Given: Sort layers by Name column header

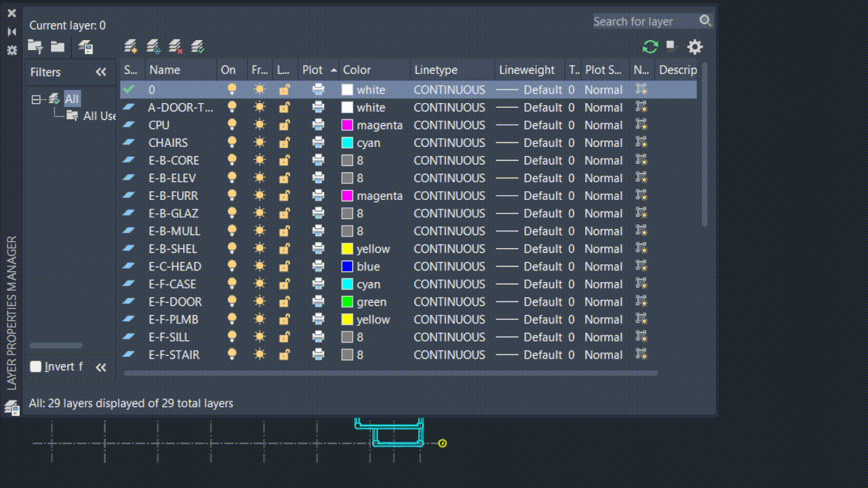Looking at the screenshot, I should click(165, 70).
